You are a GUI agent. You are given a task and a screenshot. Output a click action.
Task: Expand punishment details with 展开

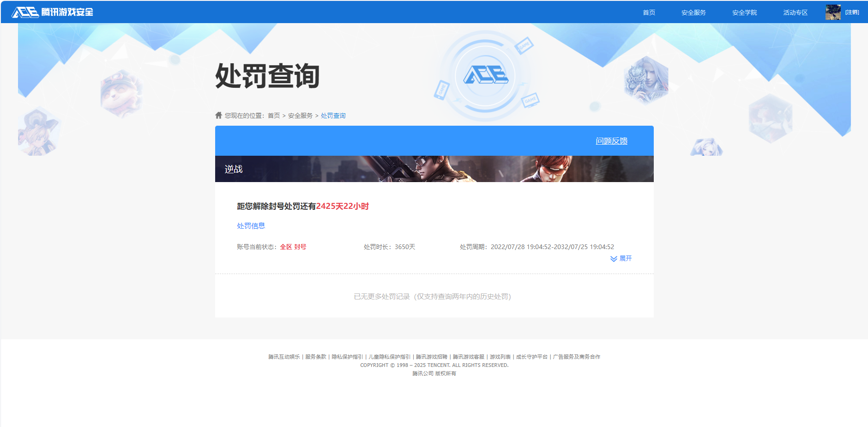pyautogui.click(x=626, y=259)
